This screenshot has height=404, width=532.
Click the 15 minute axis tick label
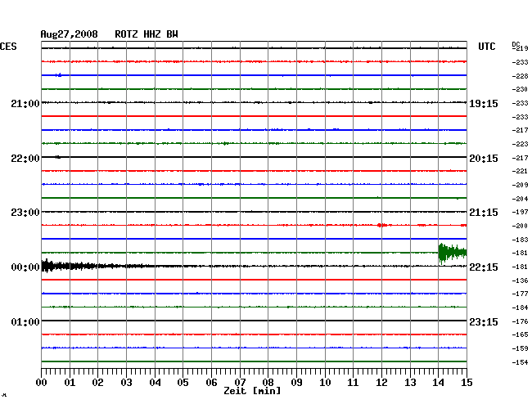click(467, 383)
